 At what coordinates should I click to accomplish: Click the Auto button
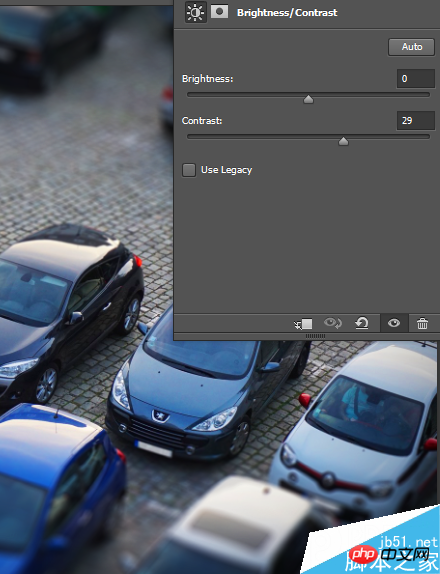click(x=411, y=47)
